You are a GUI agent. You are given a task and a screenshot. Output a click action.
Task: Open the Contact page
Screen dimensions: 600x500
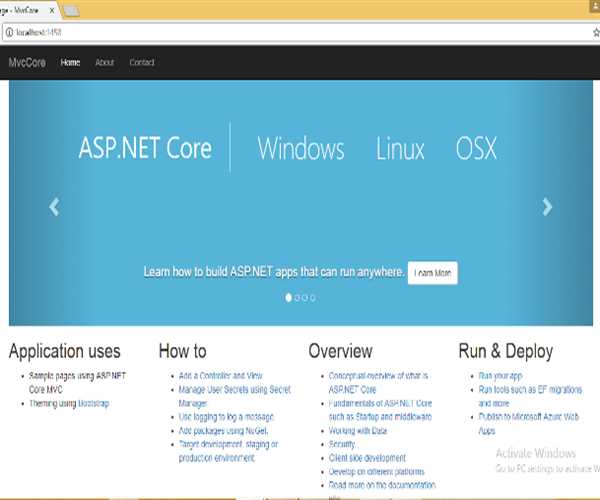point(142,63)
